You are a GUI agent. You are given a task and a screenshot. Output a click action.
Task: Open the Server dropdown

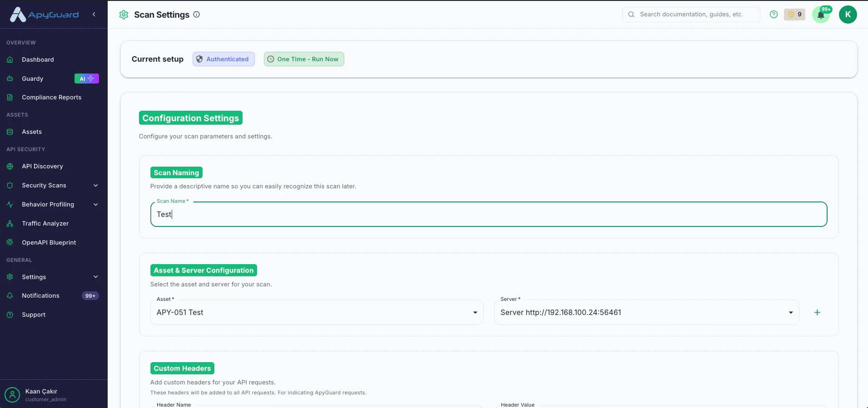click(647, 312)
